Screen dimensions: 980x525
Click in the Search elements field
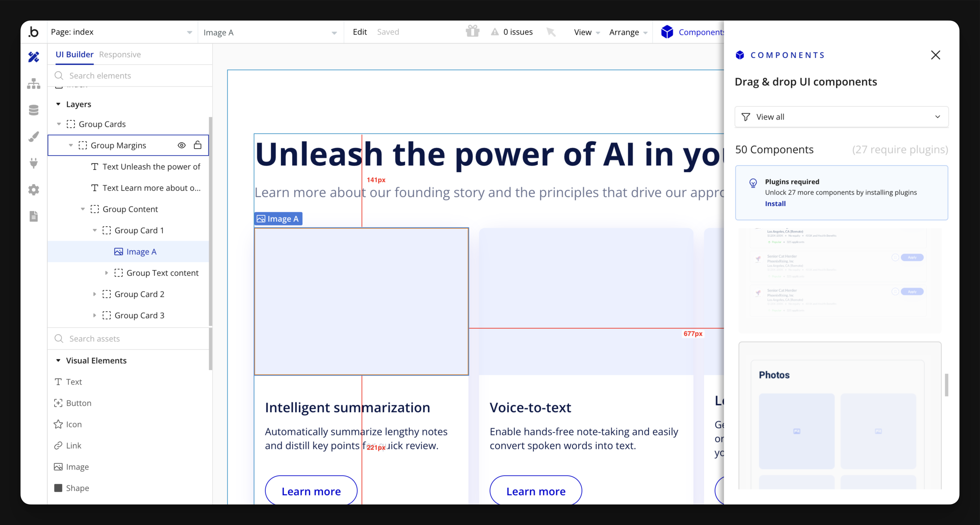[x=129, y=75]
